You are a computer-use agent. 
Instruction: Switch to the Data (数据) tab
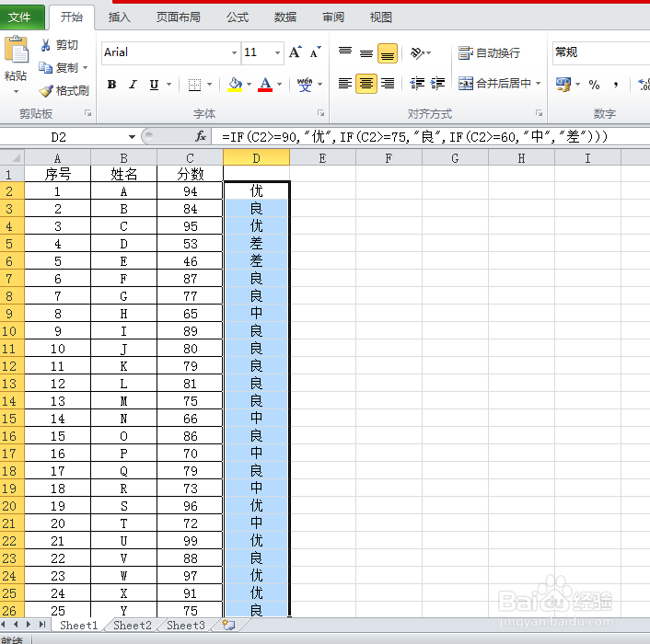click(284, 17)
